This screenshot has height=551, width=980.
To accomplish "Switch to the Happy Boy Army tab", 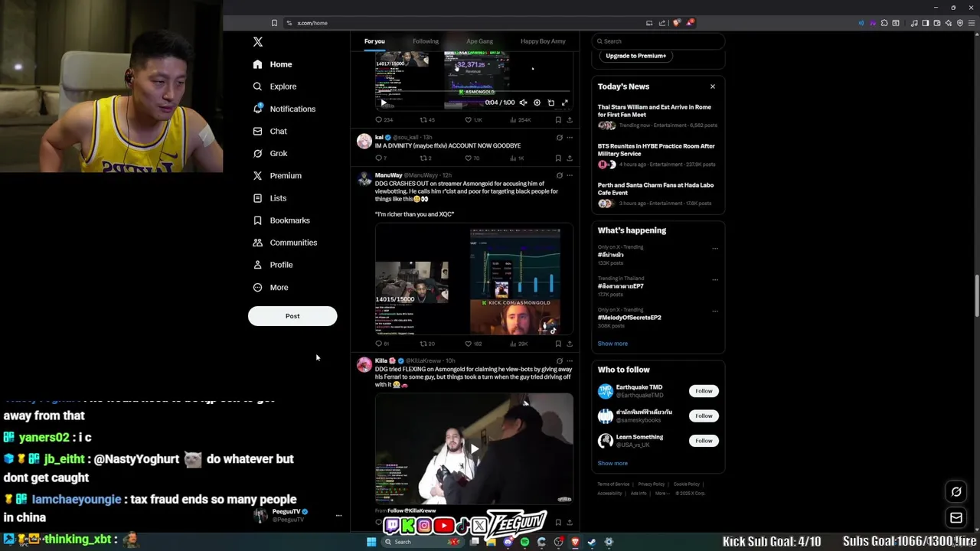I will (543, 41).
